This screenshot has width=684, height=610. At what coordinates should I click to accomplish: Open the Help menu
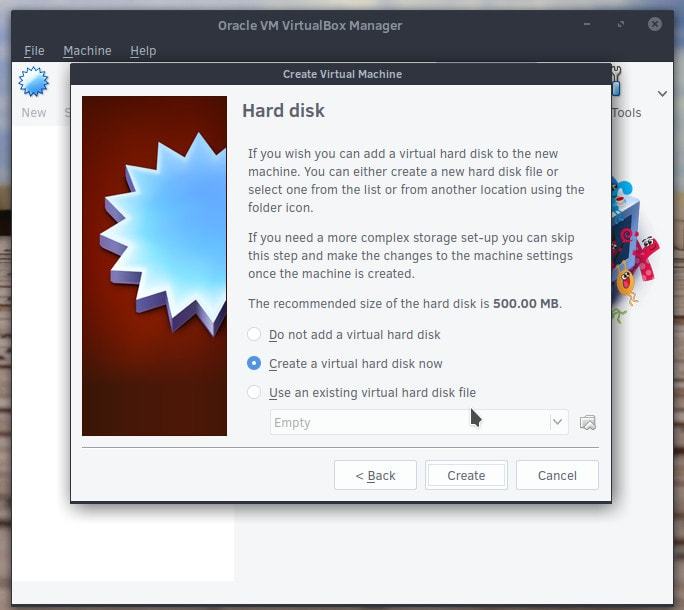pyautogui.click(x=143, y=51)
